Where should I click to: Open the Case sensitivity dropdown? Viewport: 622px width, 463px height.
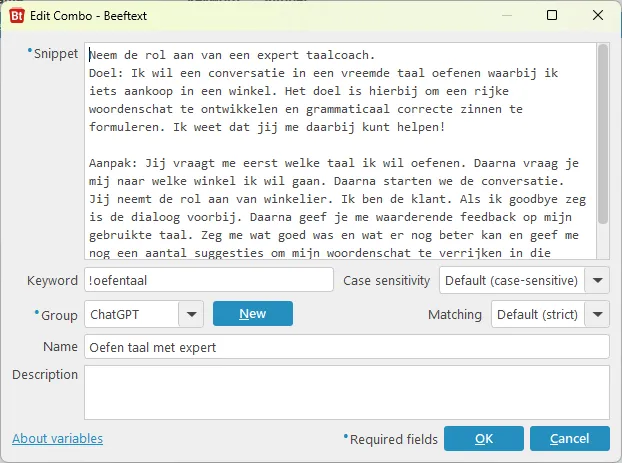click(524, 280)
